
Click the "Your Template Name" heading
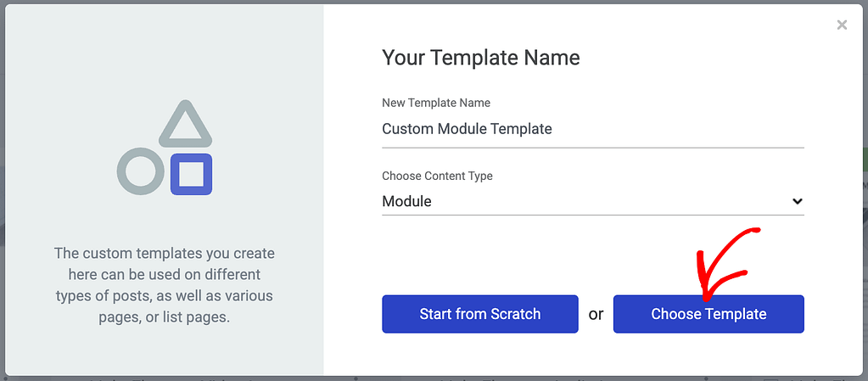481,58
